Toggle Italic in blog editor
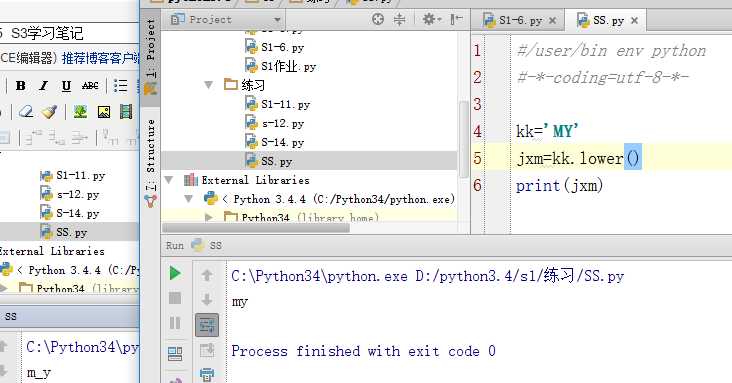This screenshot has width=732, height=383. [x=43, y=85]
